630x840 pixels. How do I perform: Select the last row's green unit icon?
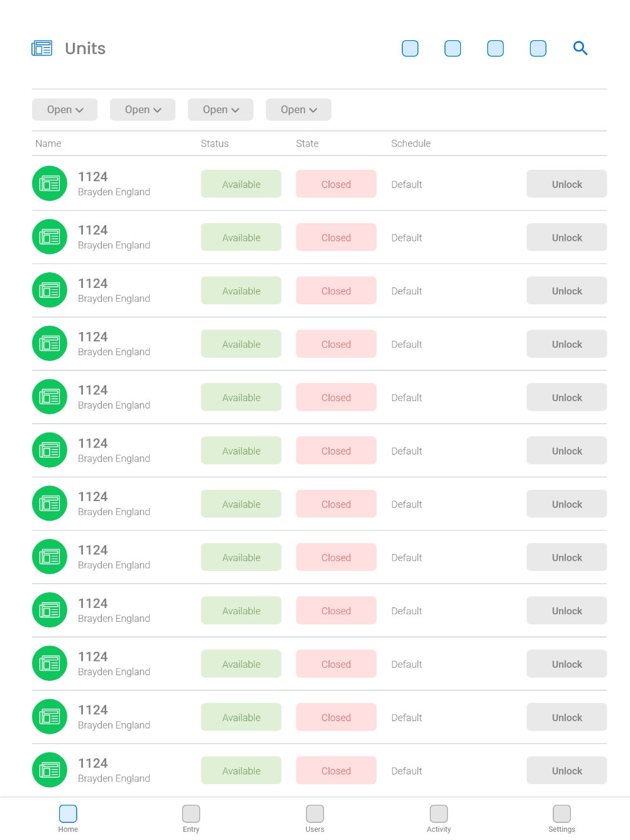pyautogui.click(x=50, y=770)
